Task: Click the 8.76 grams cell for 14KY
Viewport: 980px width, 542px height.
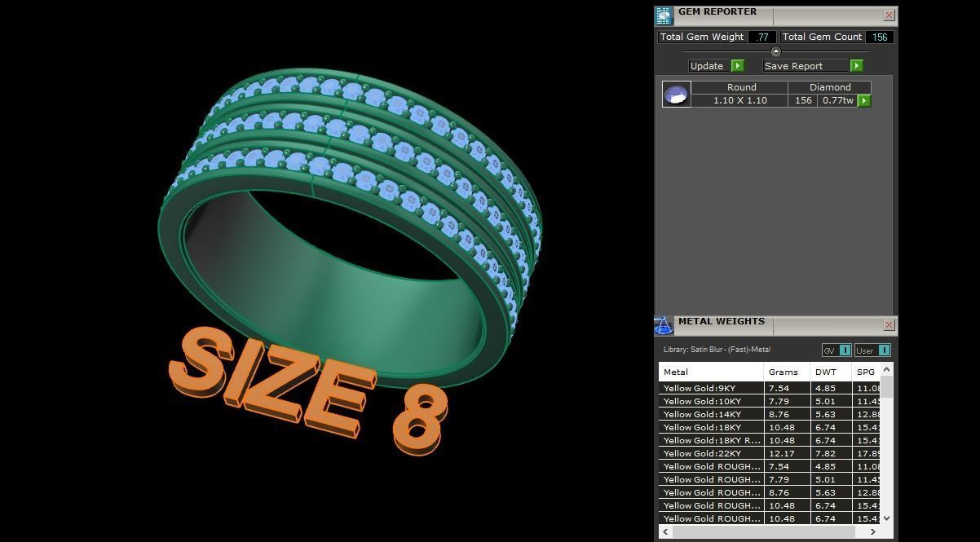Action: click(787, 415)
